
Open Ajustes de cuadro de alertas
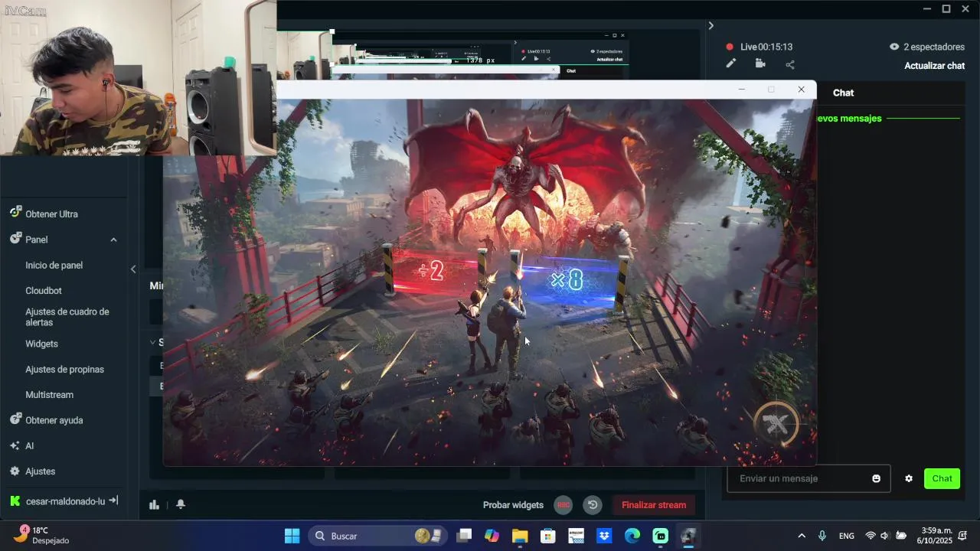[67, 317]
